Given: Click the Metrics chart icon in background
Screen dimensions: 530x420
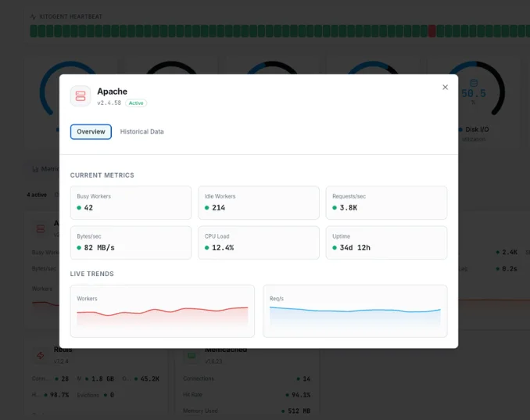Looking at the screenshot, I should click(35, 169).
